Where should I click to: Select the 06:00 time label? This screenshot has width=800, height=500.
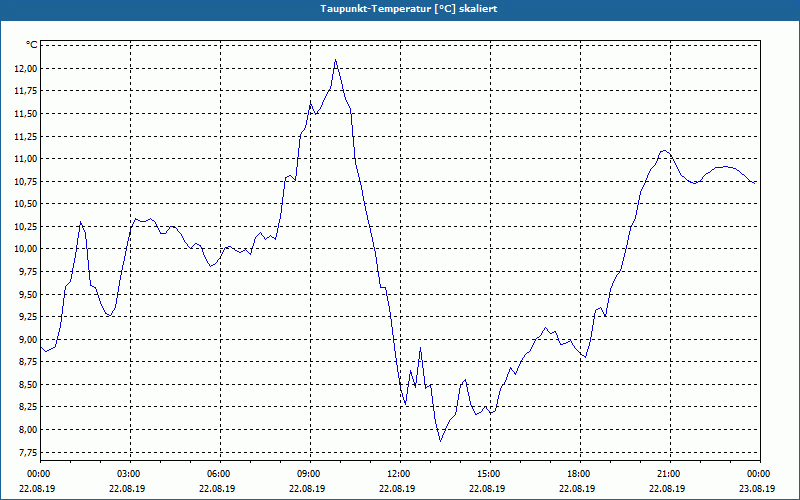tap(220, 474)
